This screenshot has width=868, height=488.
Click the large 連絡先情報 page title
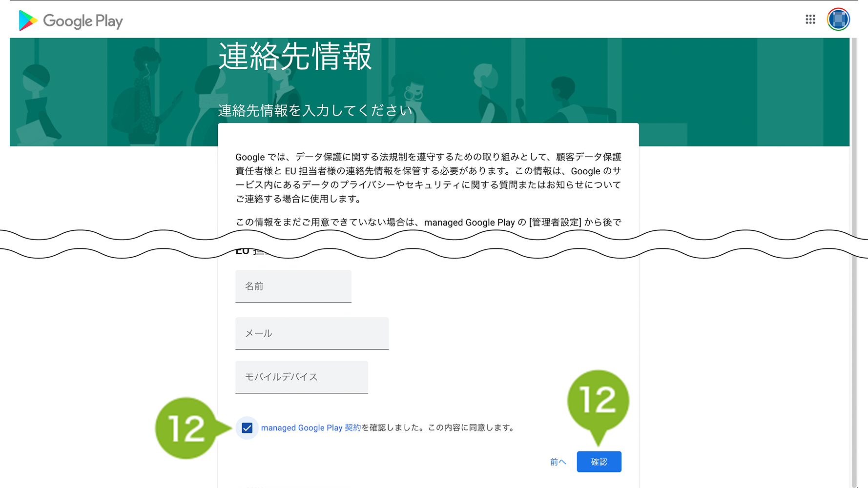(295, 57)
